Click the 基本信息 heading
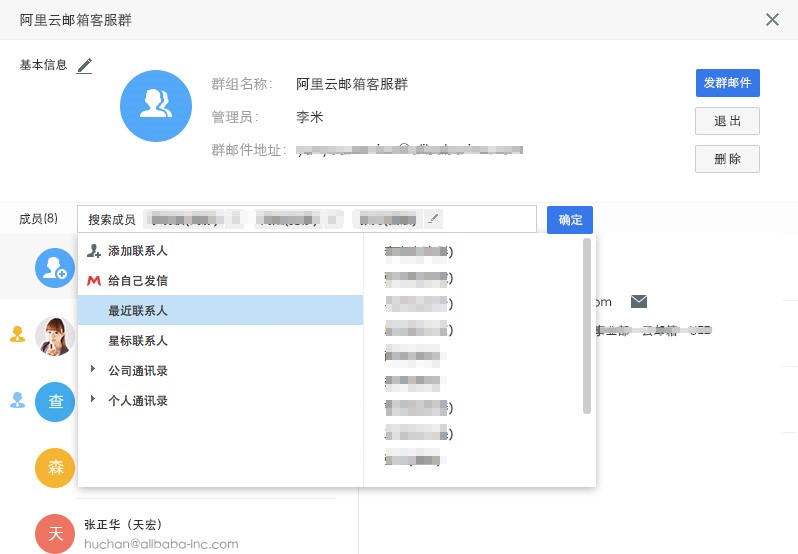 tap(43, 65)
